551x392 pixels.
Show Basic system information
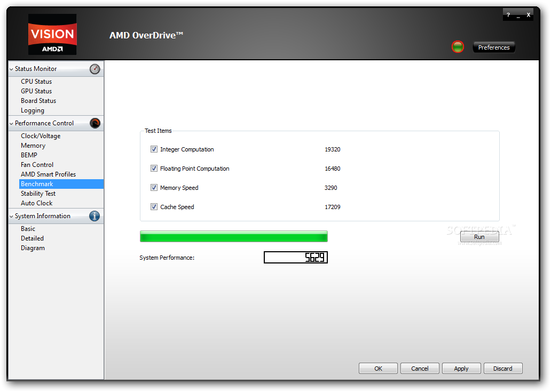pyautogui.click(x=28, y=229)
